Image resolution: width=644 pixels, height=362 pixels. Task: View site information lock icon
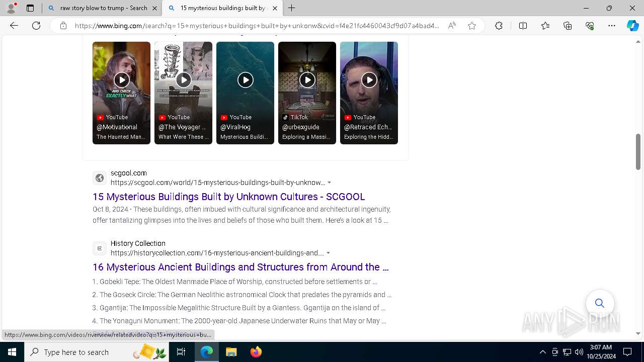pos(63,26)
